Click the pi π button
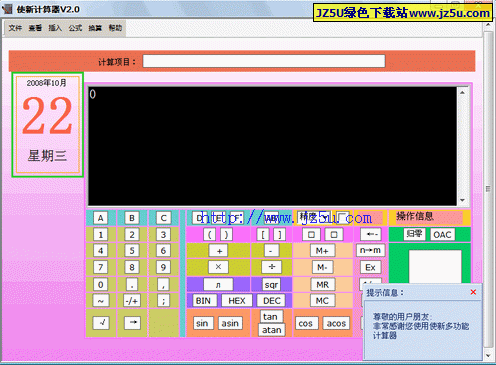This screenshot has height=365, width=496. tap(218, 285)
